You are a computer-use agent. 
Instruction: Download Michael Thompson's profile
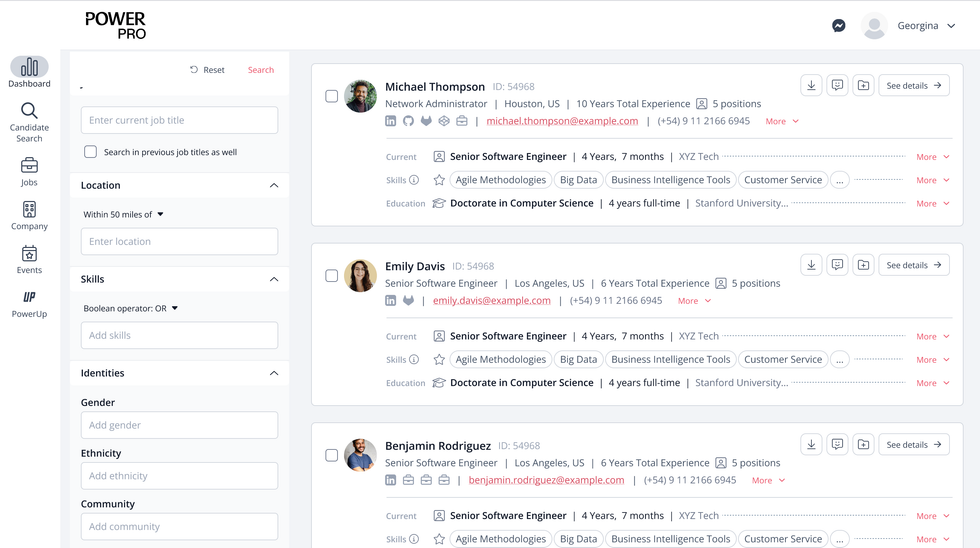(x=811, y=86)
